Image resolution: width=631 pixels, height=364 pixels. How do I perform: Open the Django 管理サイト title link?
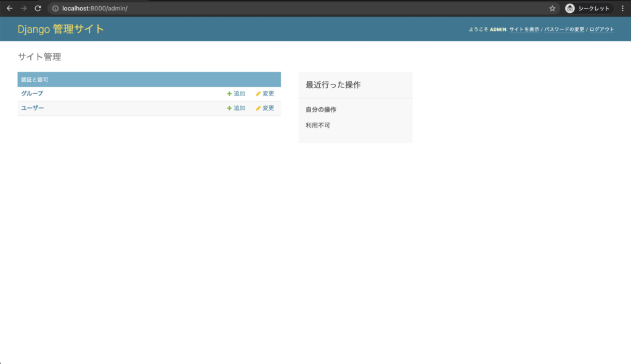click(x=61, y=29)
